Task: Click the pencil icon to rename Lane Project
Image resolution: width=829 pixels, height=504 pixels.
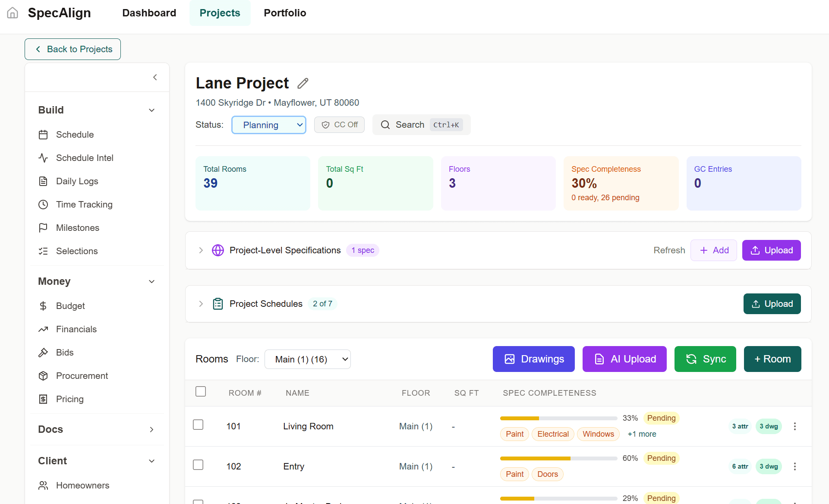Action: 302,83
